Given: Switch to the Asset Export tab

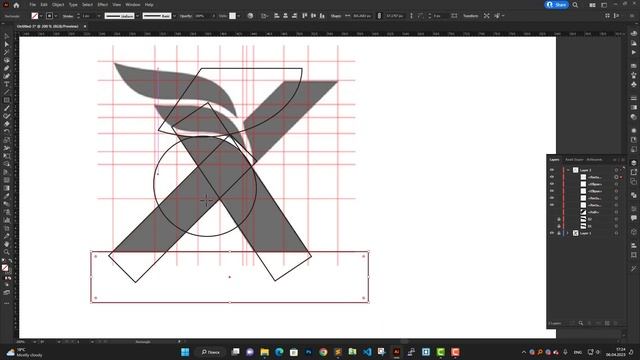Looking at the screenshot, I should click(x=574, y=160).
